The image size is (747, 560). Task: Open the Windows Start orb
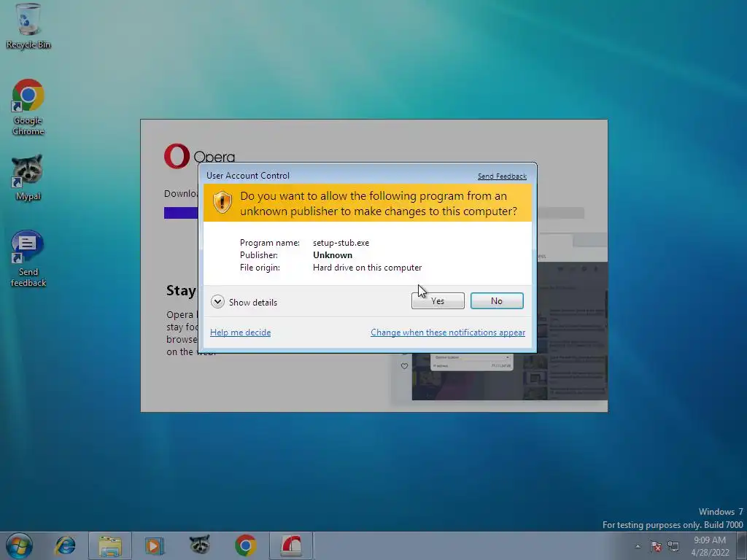click(x=19, y=545)
